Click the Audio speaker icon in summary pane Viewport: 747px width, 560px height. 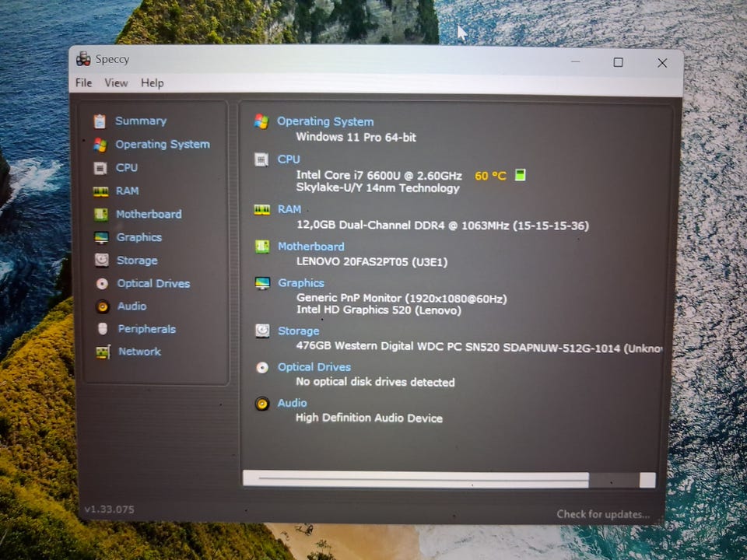tap(262, 404)
